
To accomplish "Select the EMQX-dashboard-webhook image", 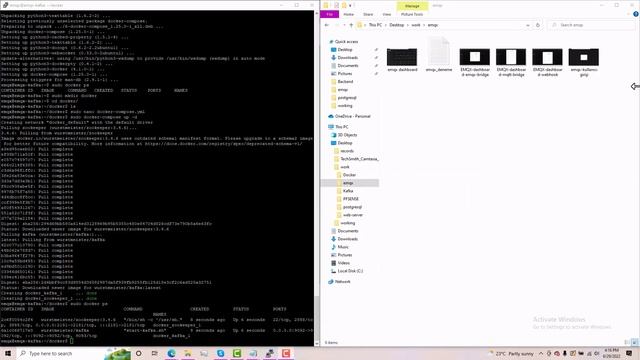I will coord(547,62).
